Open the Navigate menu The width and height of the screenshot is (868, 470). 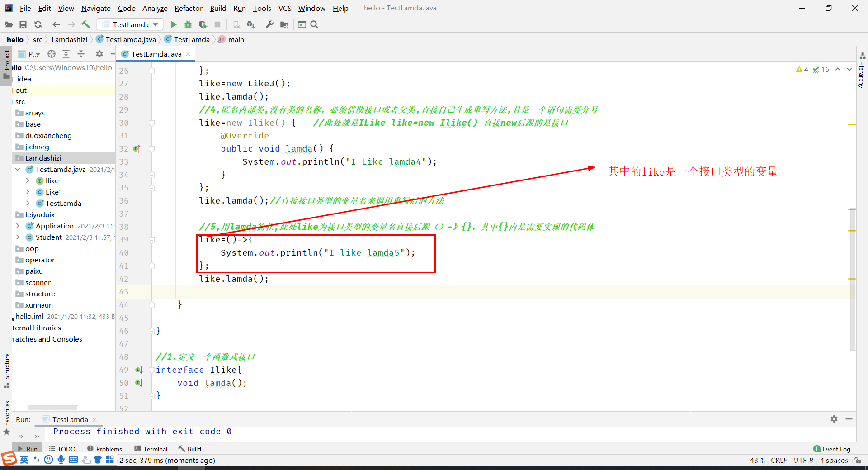point(96,8)
